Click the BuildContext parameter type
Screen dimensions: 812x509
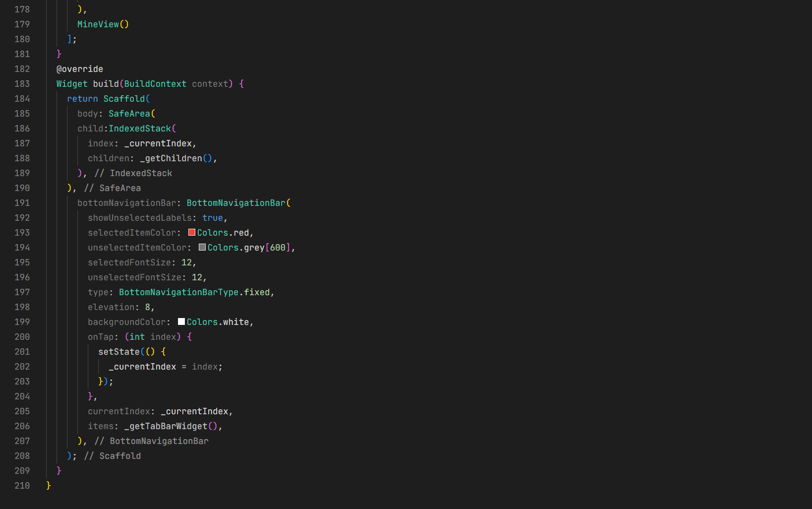click(155, 84)
